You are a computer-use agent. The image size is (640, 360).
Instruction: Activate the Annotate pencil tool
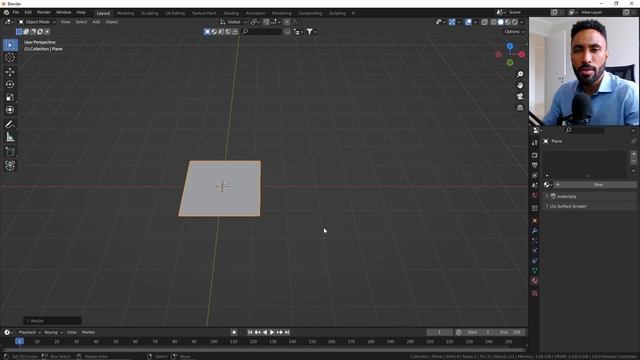coord(10,124)
